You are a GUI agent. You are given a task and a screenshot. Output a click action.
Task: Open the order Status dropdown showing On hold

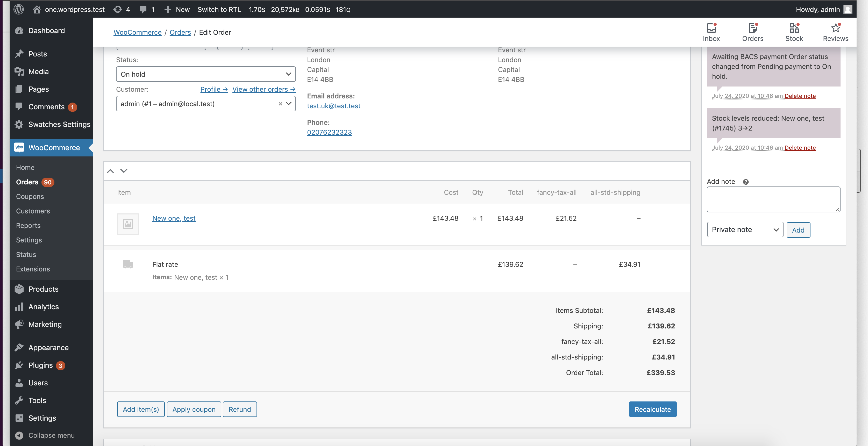click(x=205, y=74)
